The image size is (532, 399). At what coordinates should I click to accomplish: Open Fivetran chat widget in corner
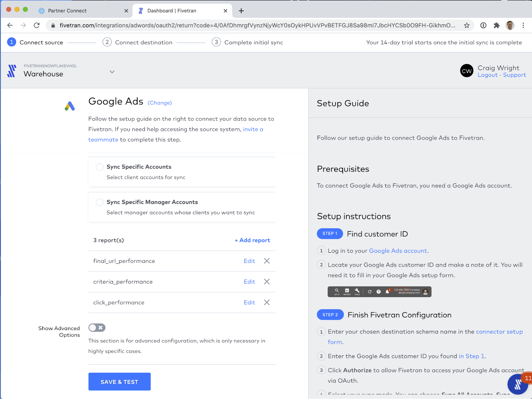[x=518, y=384]
